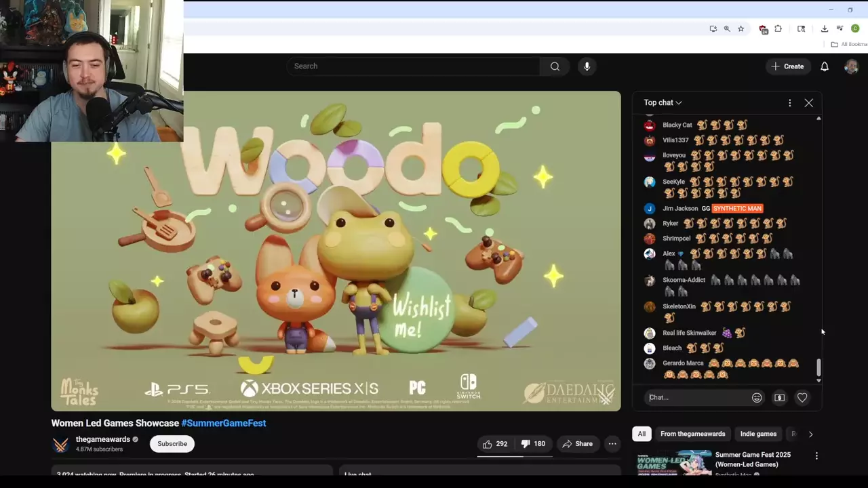Open thegameawards channel avatar

[61, 445]
